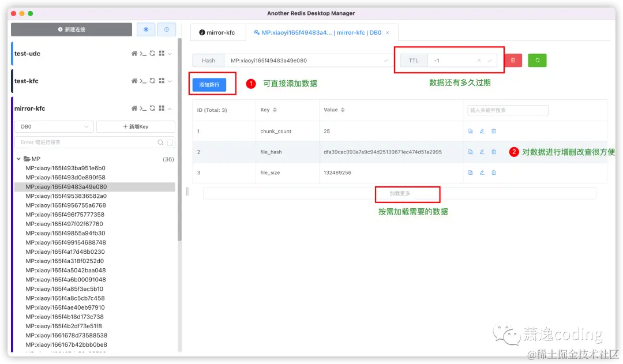Click the search magnifier icon
This screenshot has height=364, width=623.
(160, 142)
